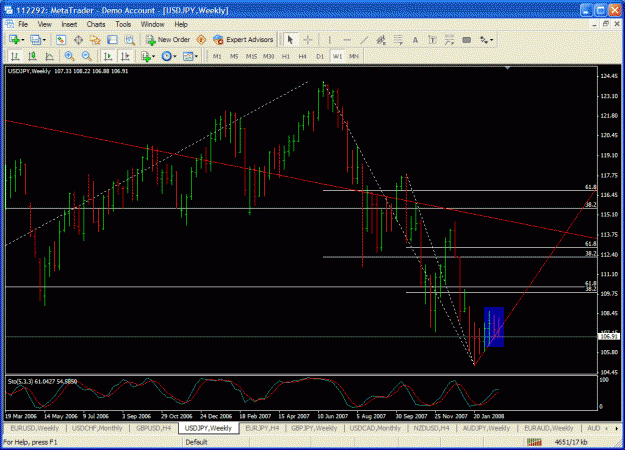The height and width of the screenshot is (450, 625).
Task: Switch to the USDCAD,Monthly chart tab
Action: click(375, 428)
